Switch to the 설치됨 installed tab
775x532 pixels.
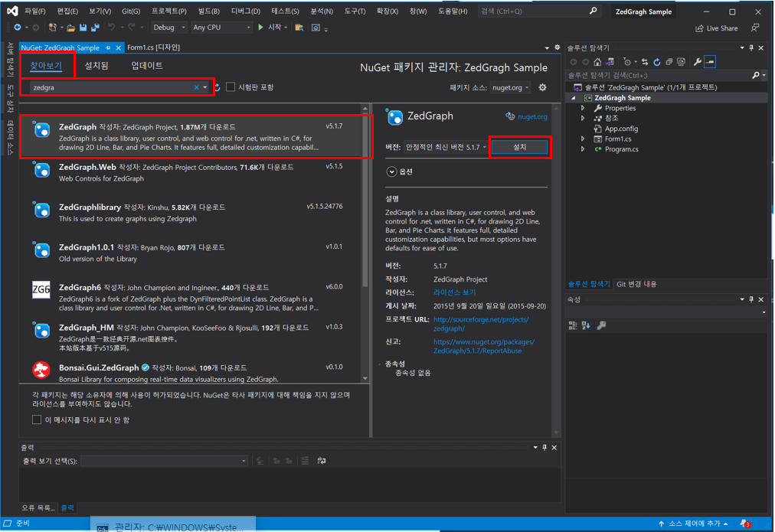pos(96,66)
